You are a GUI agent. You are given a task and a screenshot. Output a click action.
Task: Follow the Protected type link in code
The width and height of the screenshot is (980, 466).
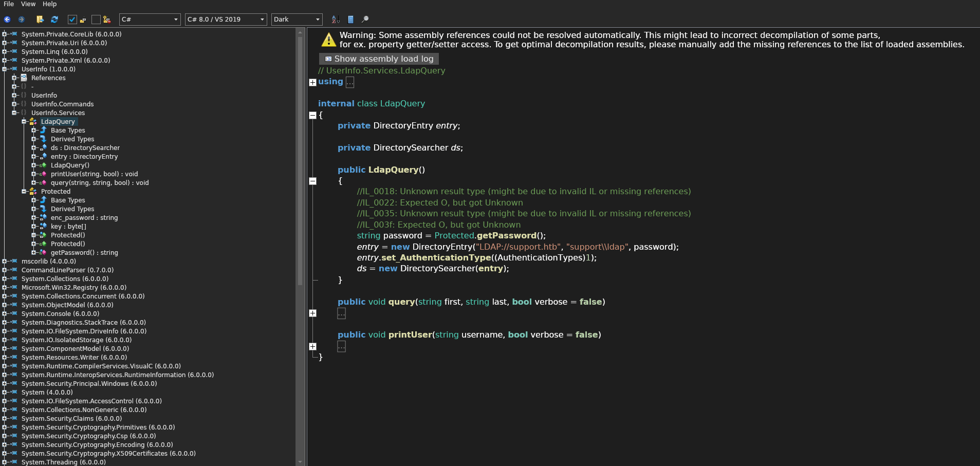(x=454, y=235)
